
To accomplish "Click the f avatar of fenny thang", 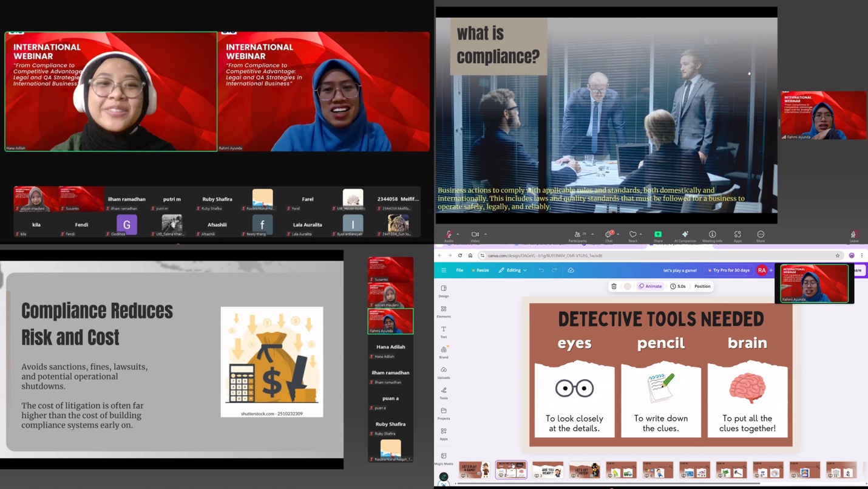I will (x=262, y=225).
